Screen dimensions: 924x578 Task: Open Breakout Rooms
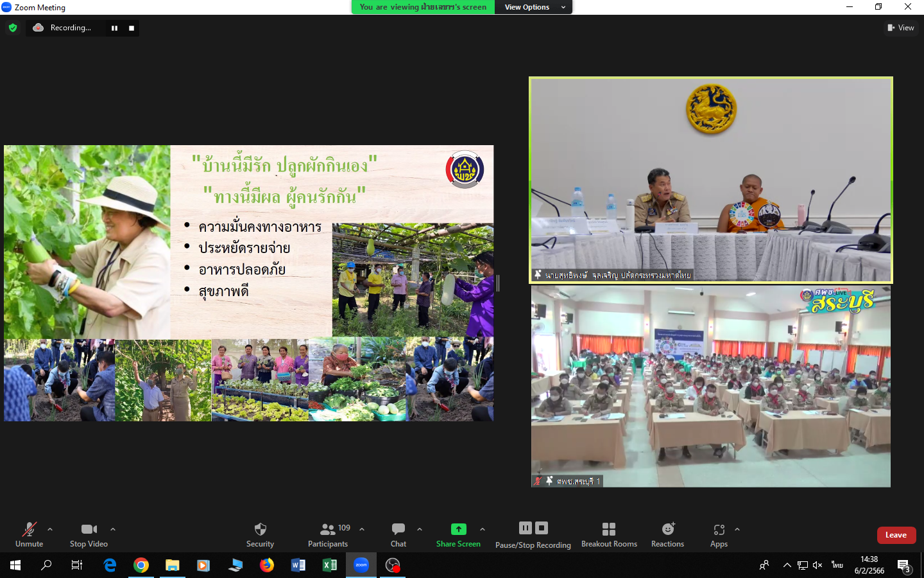click(609, 534)
